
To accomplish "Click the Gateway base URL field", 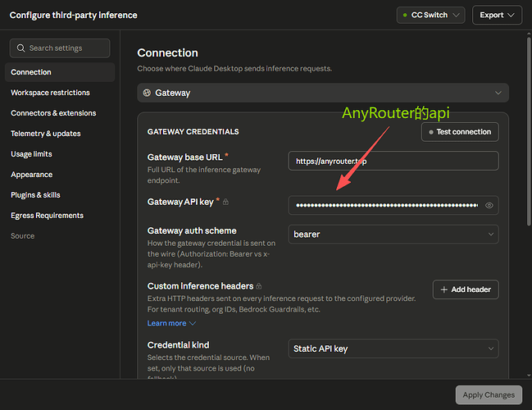I will [x=393, y=161].
